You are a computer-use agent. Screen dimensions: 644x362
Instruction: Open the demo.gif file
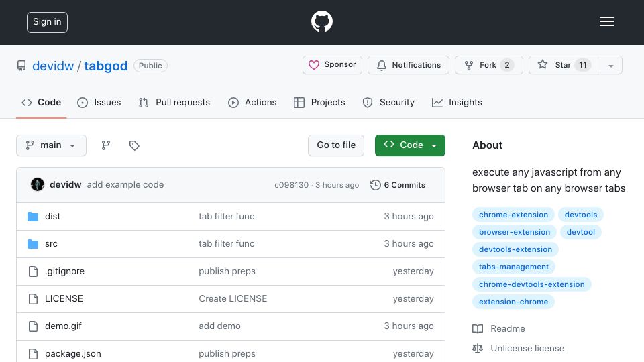click(x=63, y=326)
